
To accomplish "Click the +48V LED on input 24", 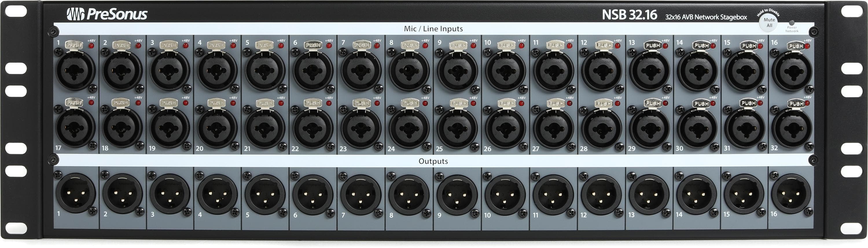I will [425, 103].
